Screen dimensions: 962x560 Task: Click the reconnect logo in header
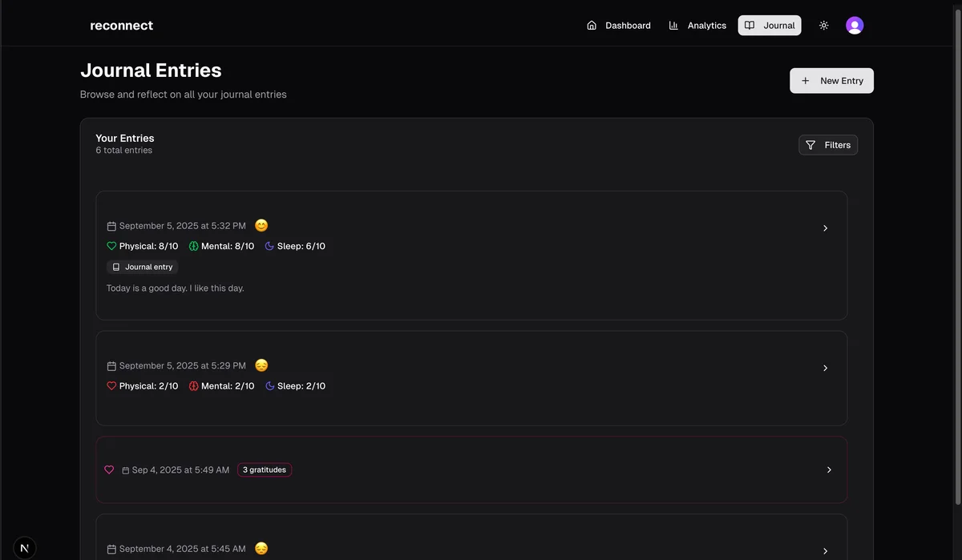pyautogui.click(x=121, y=26)
